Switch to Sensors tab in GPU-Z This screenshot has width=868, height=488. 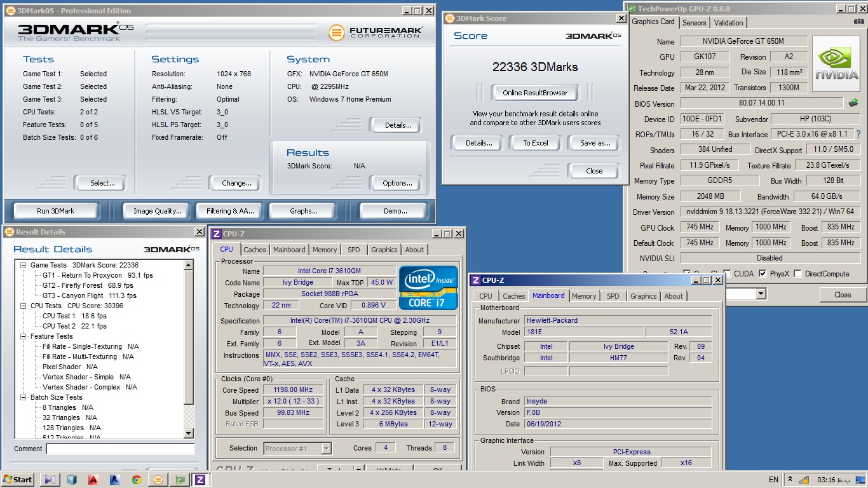click(694, 22)
